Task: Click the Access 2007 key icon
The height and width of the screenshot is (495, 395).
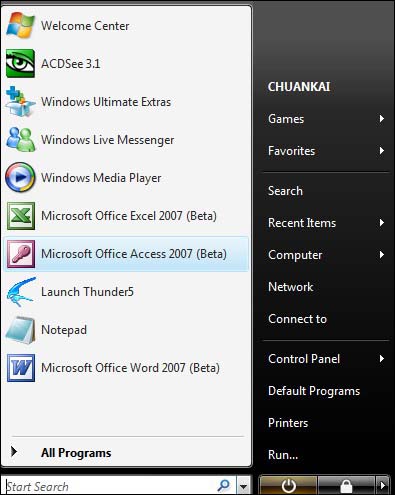Action: point(21,254)
